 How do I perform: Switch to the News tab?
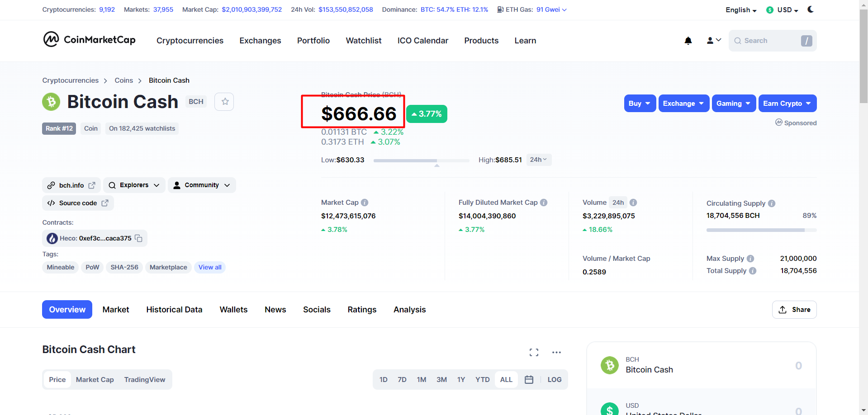[275, 310]
